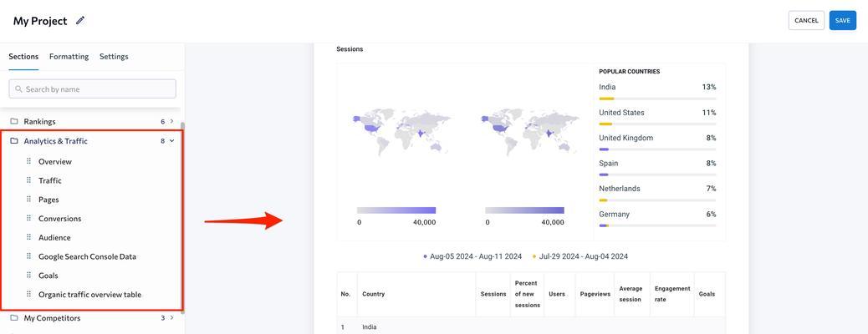This screenshot has width=868, height=334.
Task: Expand the Rankings section chevron
Action: point(171,121)
